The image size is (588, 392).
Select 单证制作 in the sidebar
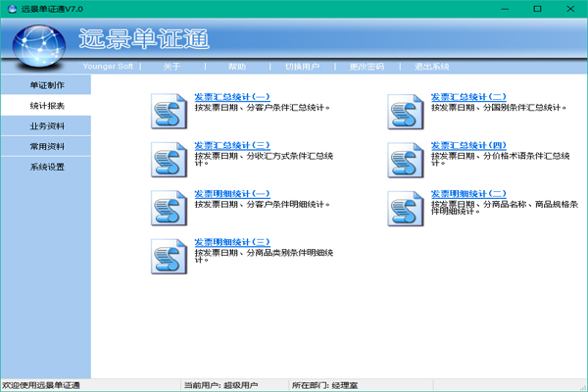pos(46,85)
